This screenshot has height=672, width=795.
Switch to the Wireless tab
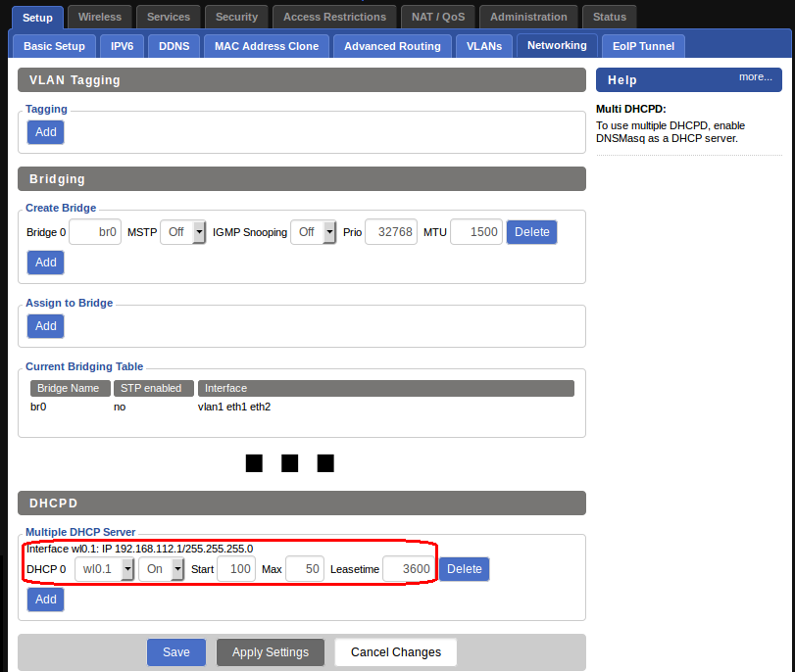pos(100,17)
